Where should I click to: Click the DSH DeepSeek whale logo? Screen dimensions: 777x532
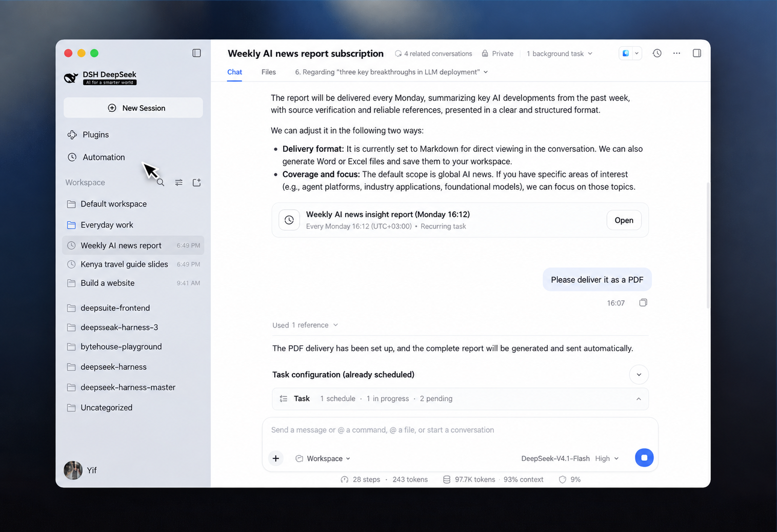pos(71,78)
